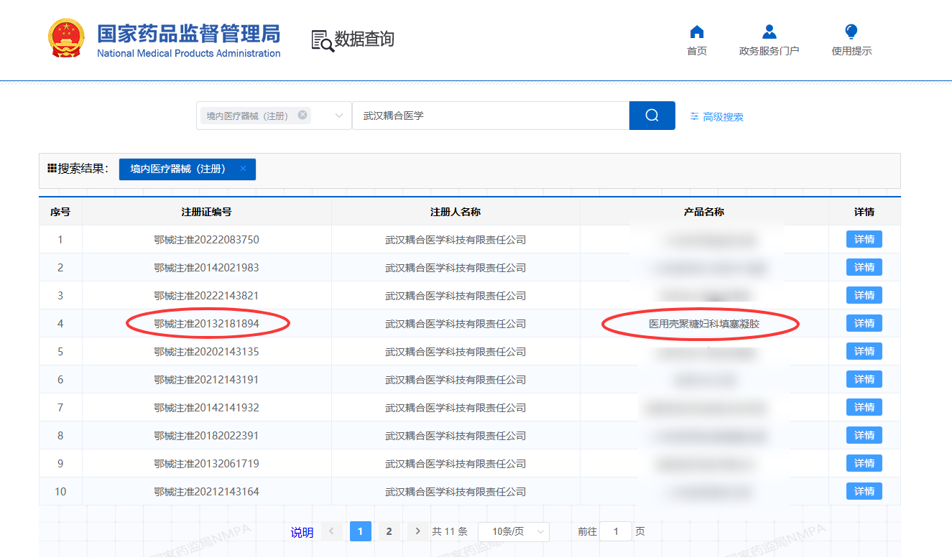Click the previous page arrow
The image size is (952, 560).
(x=331, y=531)
